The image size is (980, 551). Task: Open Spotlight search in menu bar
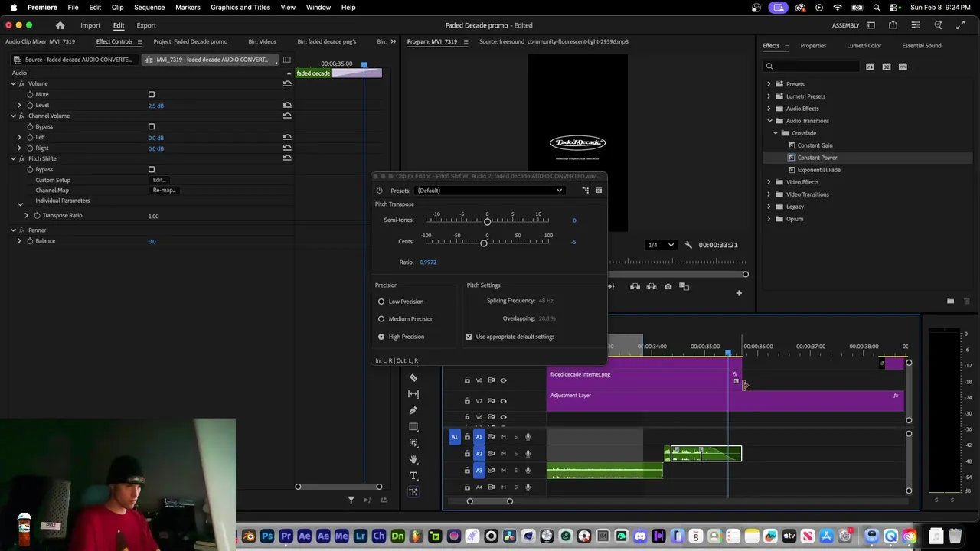point(877,8)
